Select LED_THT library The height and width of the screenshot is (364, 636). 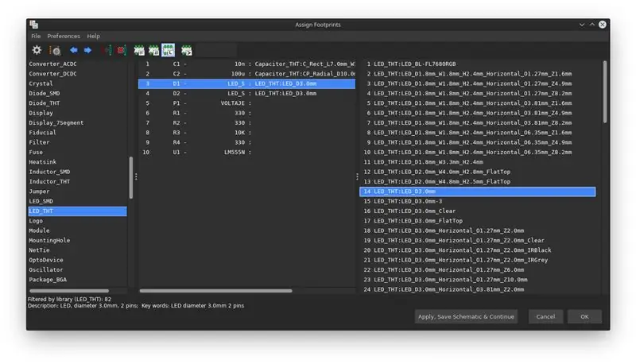[77, 211]
